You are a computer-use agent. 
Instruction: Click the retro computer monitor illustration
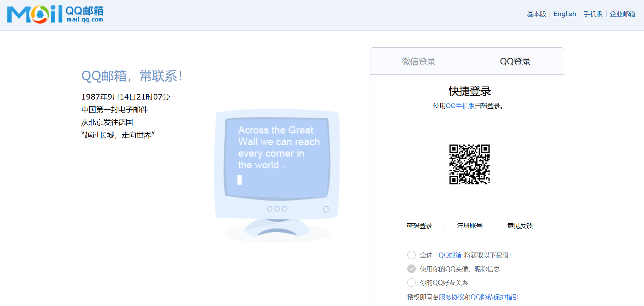coord(277,176)
